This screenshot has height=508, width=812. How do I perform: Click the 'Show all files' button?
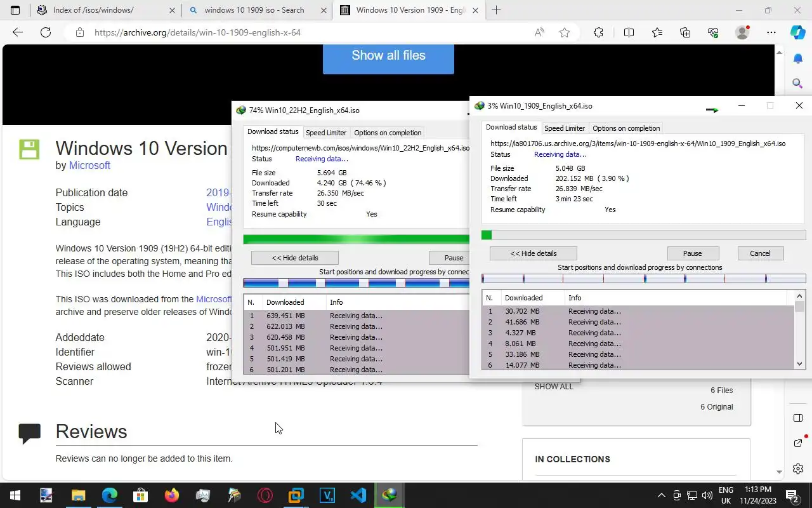point(388,55)
